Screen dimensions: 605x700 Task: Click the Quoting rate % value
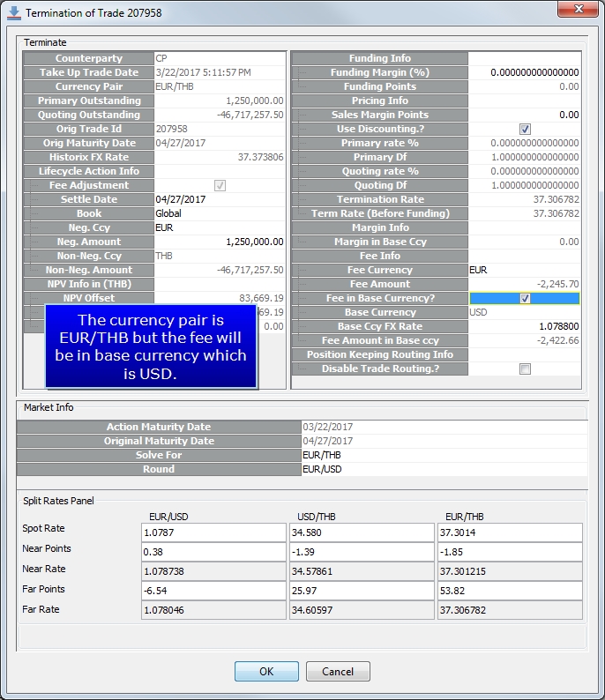pos(525,171)
